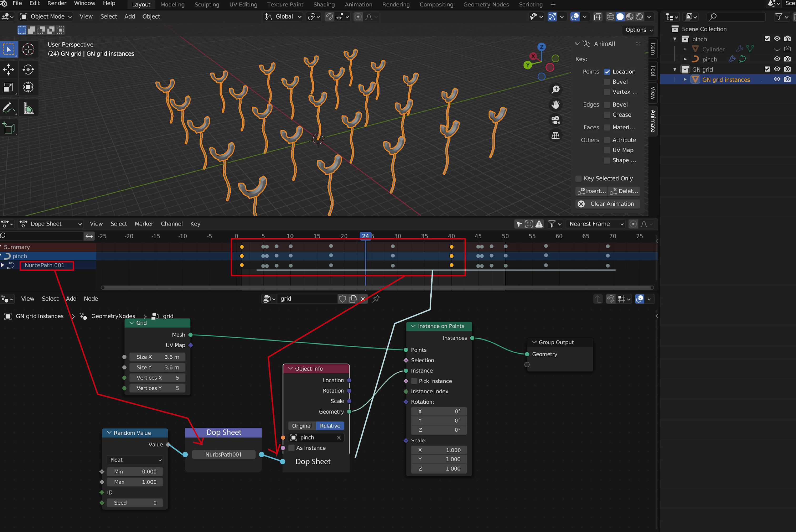This screenshot has width=796, height=532.
Task: Select the Annotate pencil tool
Action: pyautogui.click(x=8, y=108)
